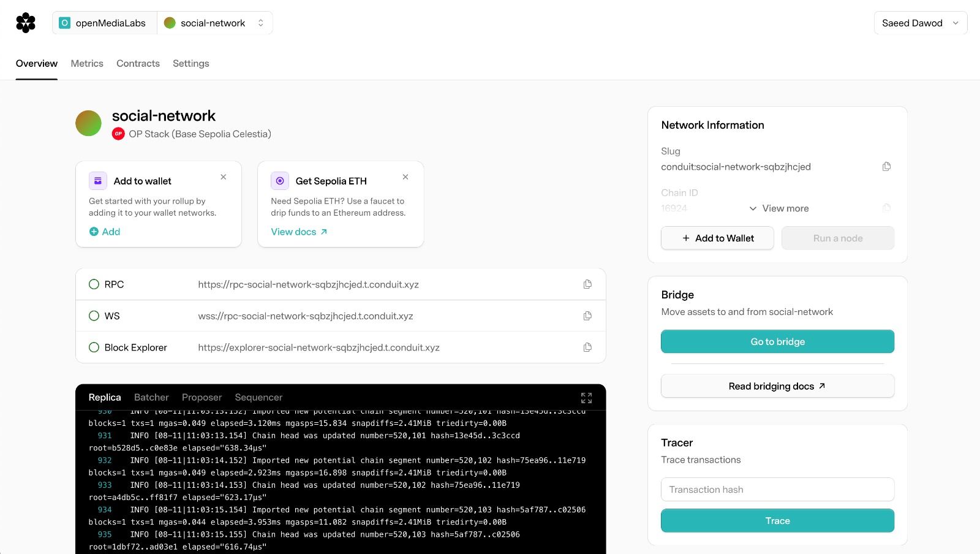Click the Add to Wallet button
This screenshot has width=980, height=554.
(717, 238)
